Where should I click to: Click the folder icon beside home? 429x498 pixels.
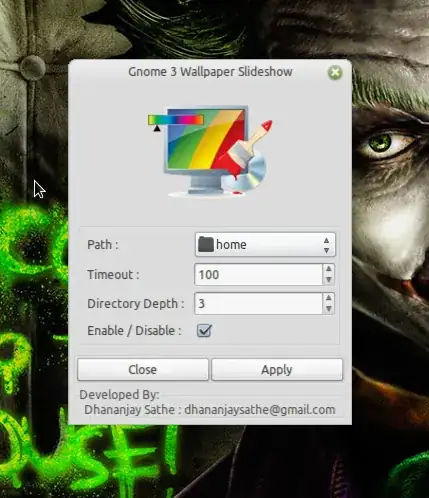[x=206, y=244]
